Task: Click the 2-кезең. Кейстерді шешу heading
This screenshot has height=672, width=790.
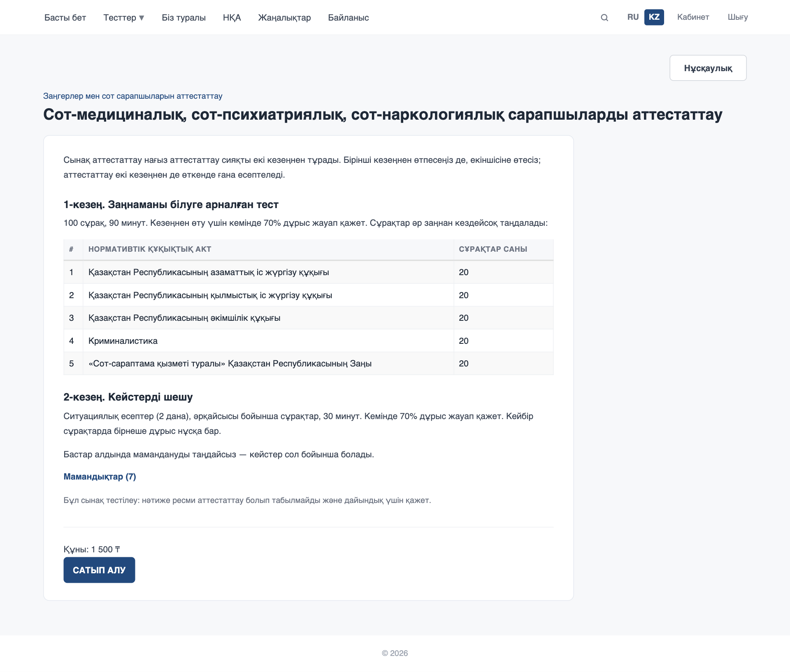Action: [x=128, y=397]
